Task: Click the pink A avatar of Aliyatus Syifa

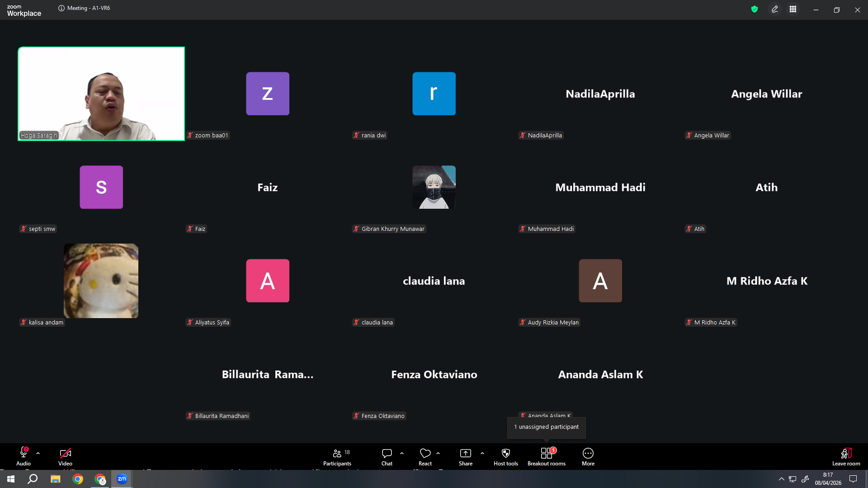Action: [x=268, y=281]
